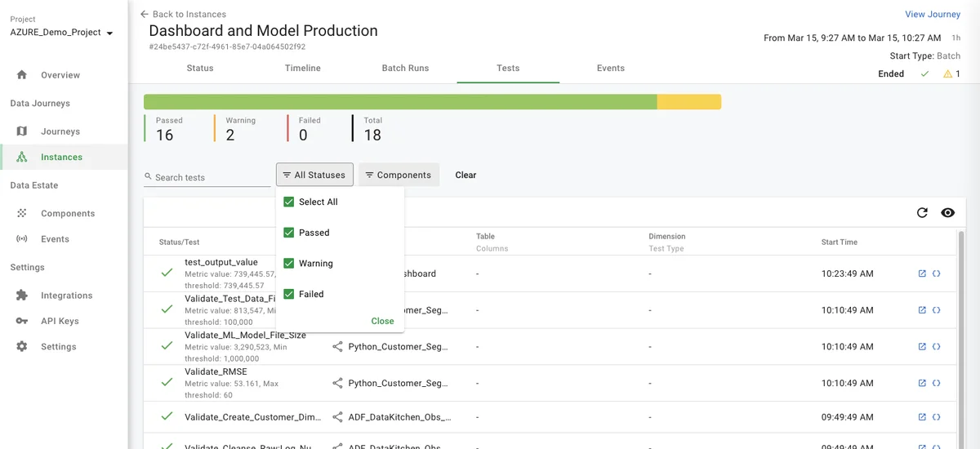
Task: Switch to the Batch Runs tab
Action: (405, 69)
